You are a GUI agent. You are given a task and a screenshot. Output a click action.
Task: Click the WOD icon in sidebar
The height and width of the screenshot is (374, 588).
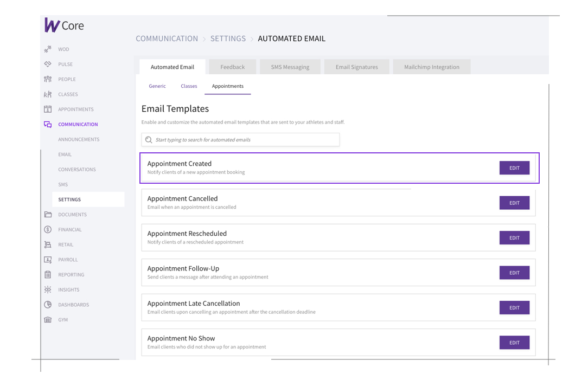[x=48, y=49]
